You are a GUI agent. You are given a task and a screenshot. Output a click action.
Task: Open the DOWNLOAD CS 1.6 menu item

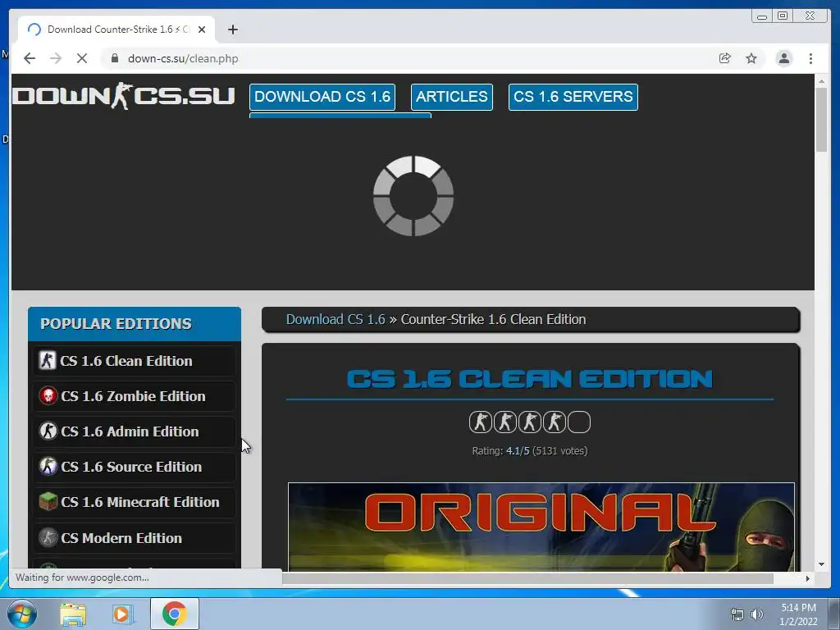click(322, 97)
